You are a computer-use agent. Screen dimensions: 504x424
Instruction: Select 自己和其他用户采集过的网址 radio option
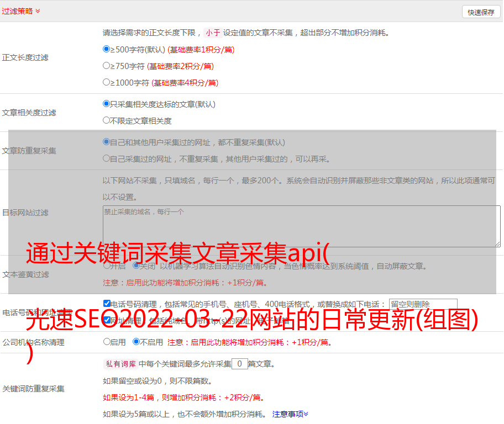[x=106, y=142]
